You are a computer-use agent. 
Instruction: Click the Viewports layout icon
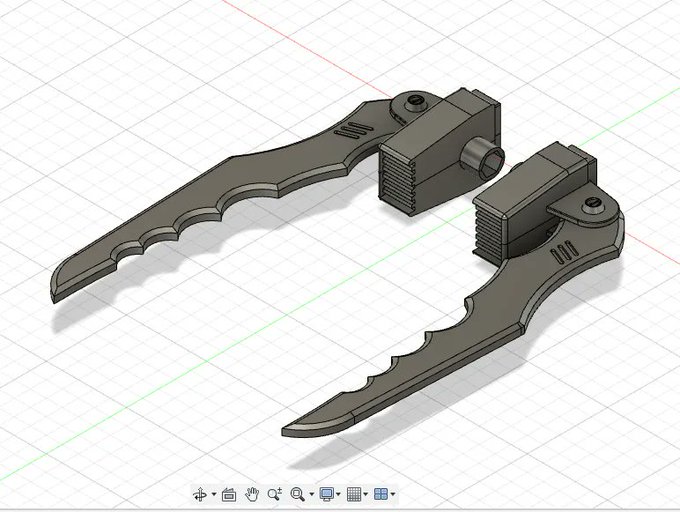point(381,494)
